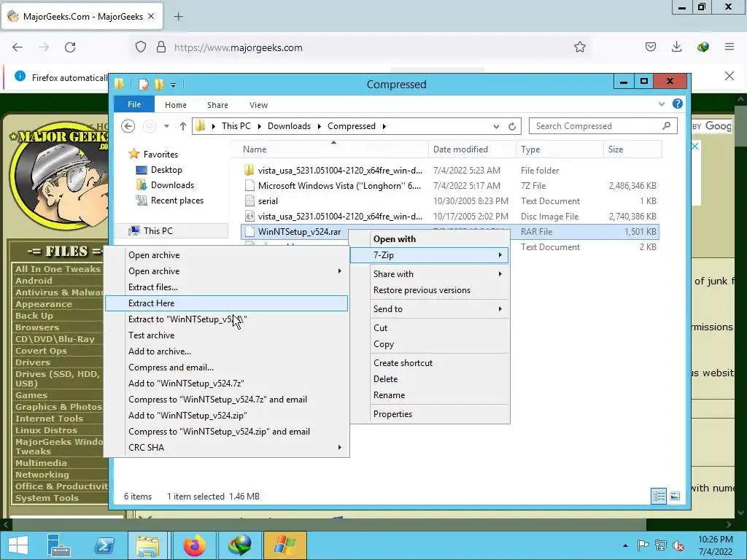Click Explorer back navigation arrow
The height and width of the screenshot is (560, 747).
[x=128, y=126]
